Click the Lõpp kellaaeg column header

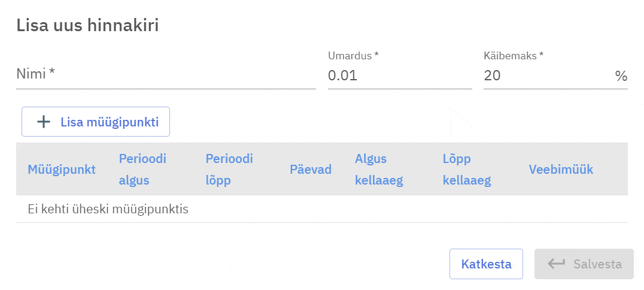click(467, 170)
